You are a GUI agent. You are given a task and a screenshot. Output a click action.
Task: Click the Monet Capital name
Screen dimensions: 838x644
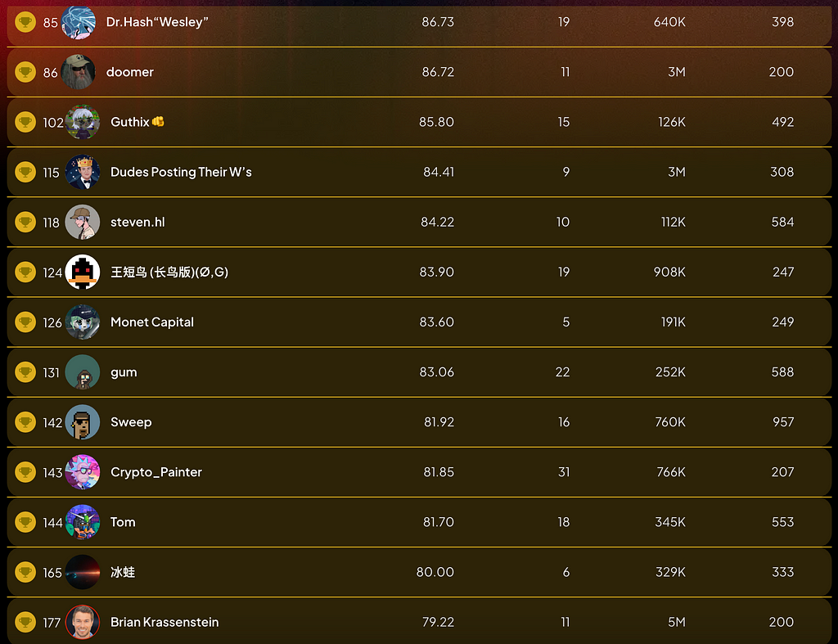pos(152,322)
